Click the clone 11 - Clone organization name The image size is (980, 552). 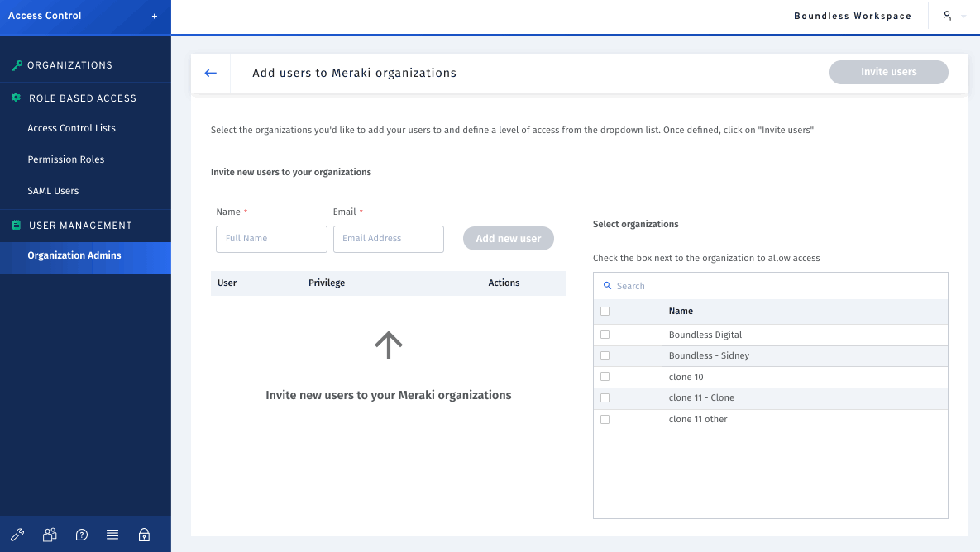pyautogui.click(x=701, y=397)
